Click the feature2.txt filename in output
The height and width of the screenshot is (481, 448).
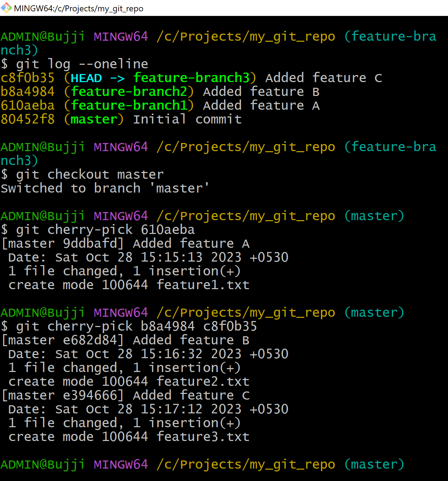[x=203, y=382]
